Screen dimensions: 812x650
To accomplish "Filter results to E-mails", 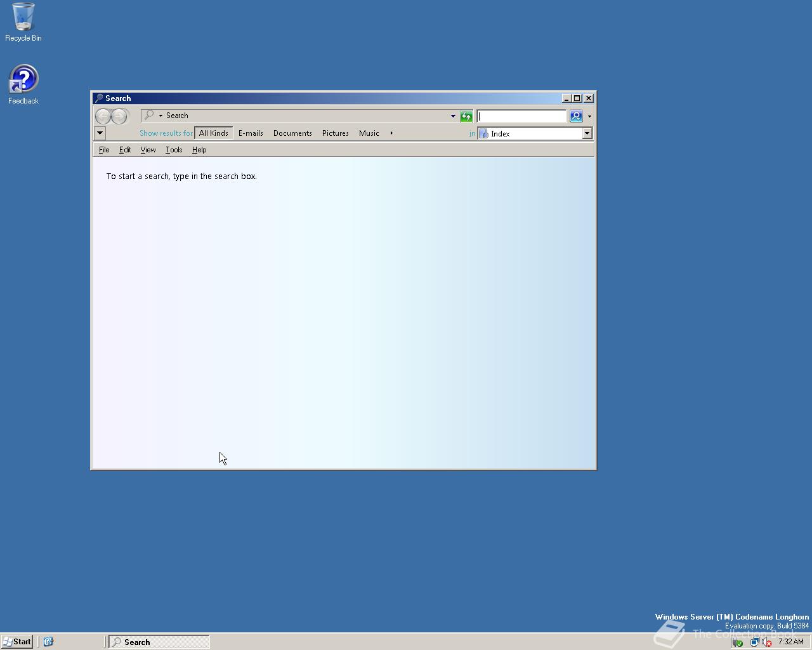I will (251, 133).
